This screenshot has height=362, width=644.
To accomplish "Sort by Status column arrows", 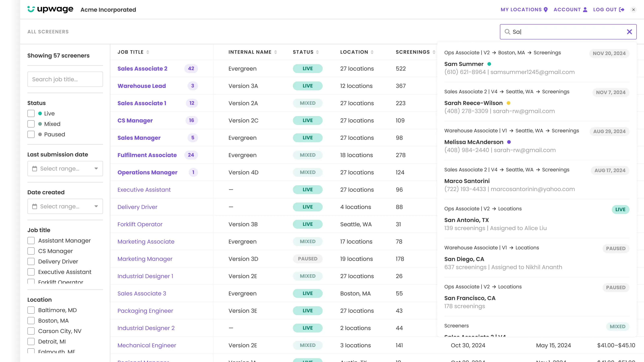I will point(317,52).
